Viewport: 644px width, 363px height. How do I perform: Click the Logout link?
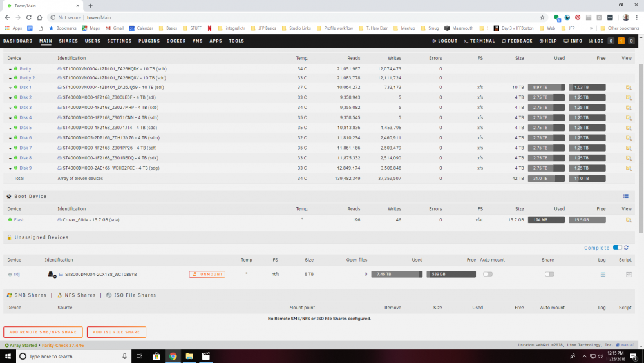(x=445, y=41)
